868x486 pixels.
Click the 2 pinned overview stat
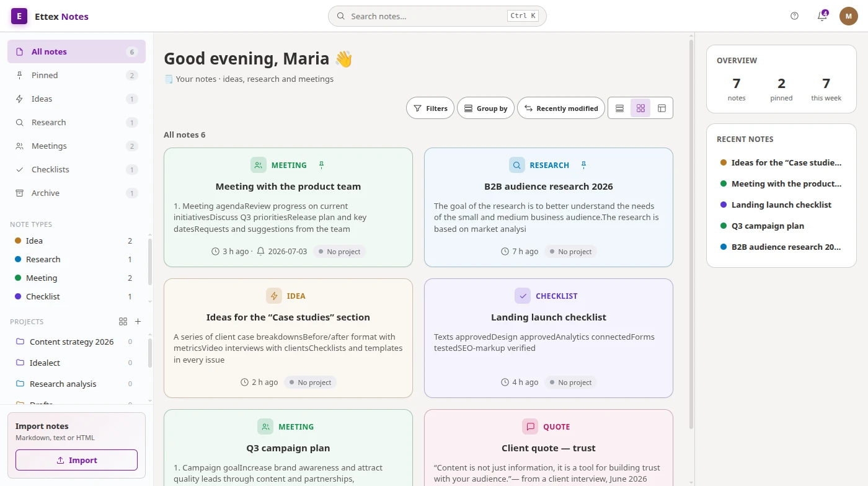781,89
